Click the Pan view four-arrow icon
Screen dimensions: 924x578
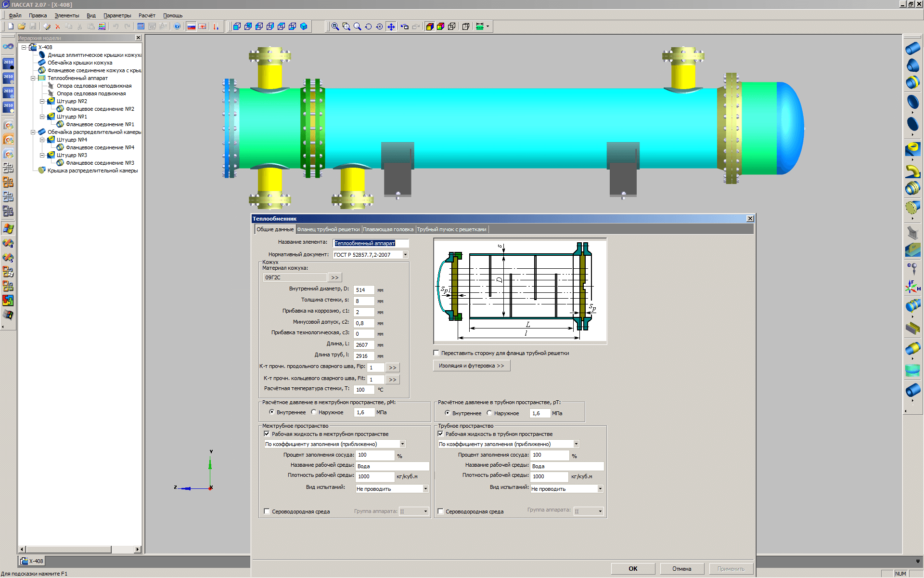(x=391, y=26)
